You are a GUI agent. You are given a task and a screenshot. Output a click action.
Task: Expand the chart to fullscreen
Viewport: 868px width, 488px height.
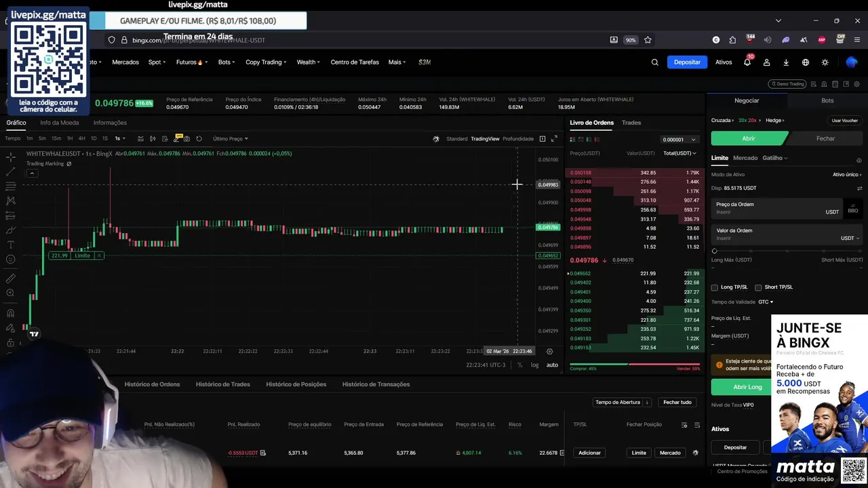point(554,139)
